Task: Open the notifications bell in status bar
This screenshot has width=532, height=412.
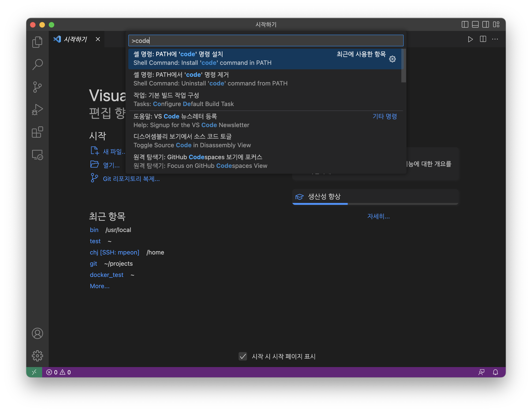Action: tap(495, 372)
